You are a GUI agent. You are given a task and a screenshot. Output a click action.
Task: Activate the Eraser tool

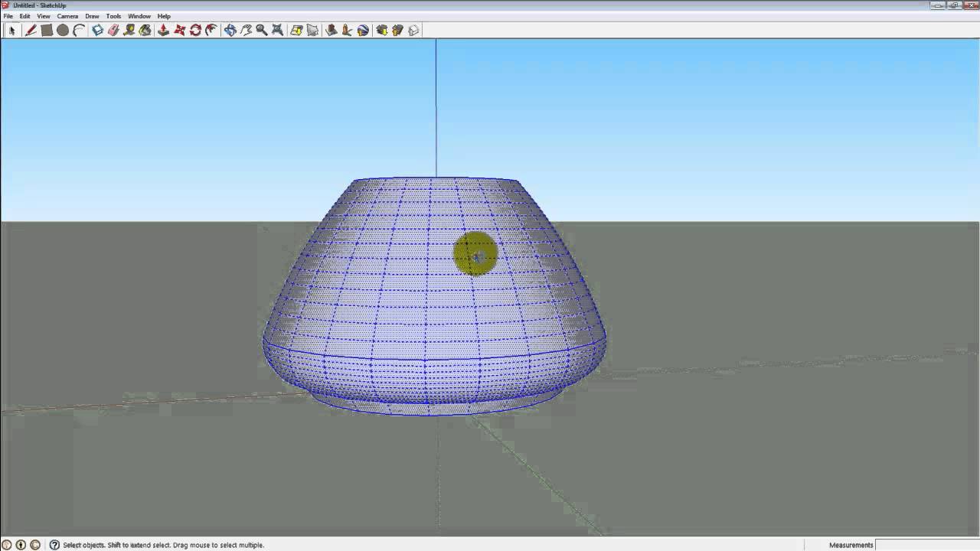click(x=112, y=30)
